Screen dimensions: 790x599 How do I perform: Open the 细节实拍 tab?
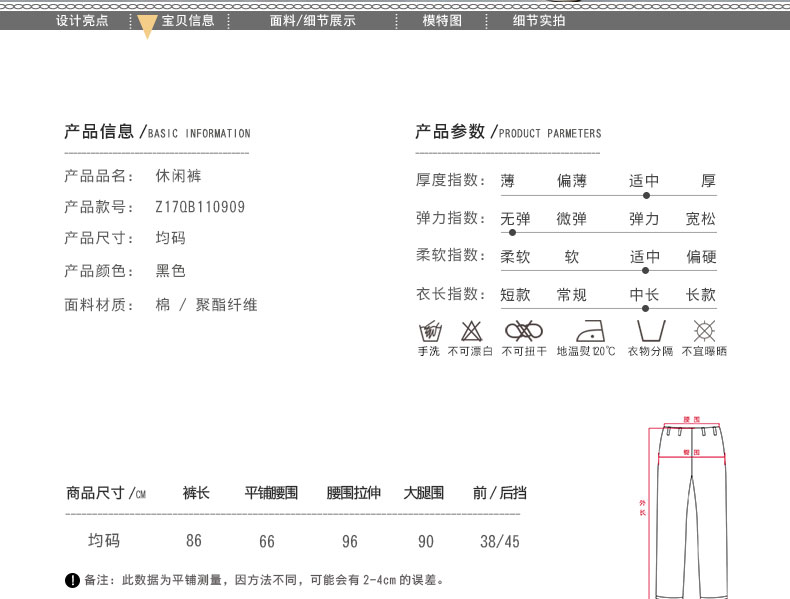click(x=539, y=20)
